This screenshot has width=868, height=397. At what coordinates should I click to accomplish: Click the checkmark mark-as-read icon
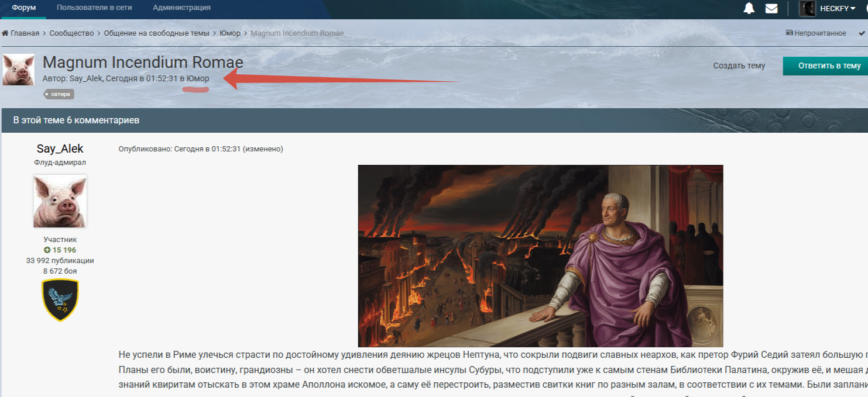coord(862,33)
